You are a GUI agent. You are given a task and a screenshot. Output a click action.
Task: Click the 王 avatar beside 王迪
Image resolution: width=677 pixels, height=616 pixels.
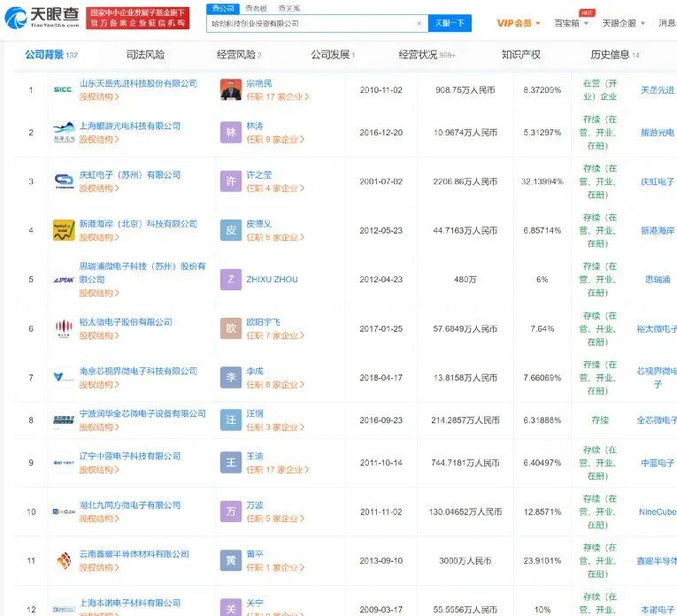231,463
